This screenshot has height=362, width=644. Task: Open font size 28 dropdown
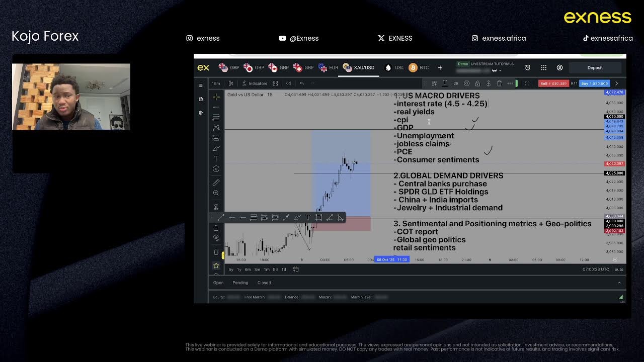click(x=456, y=83)
